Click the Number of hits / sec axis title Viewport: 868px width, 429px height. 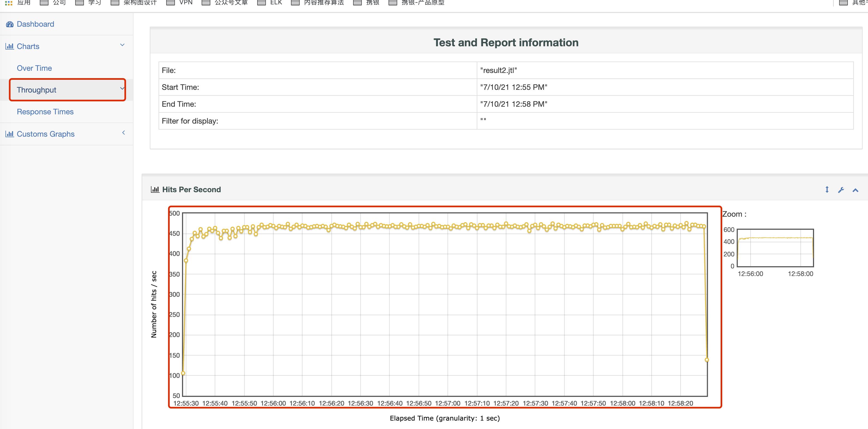(154, 304)
